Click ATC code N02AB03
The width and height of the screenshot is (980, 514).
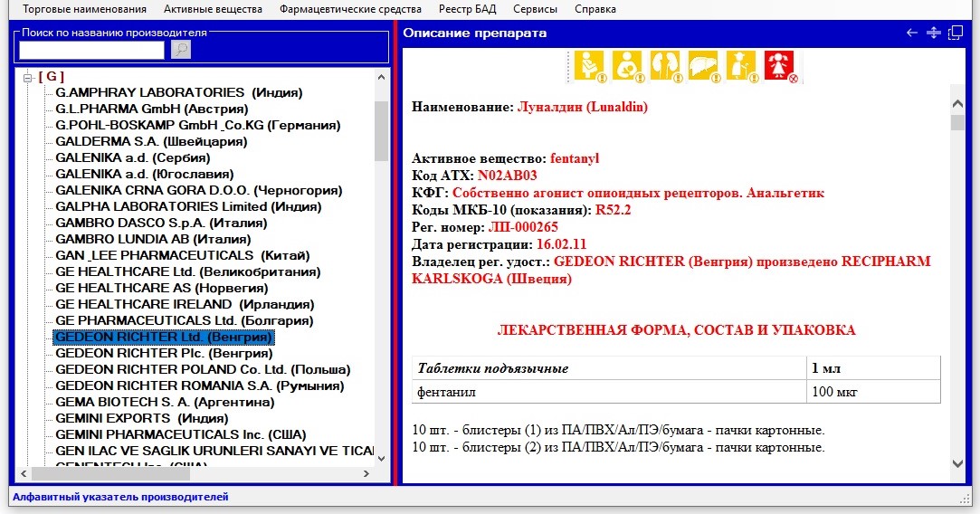[x=507, y=176]
